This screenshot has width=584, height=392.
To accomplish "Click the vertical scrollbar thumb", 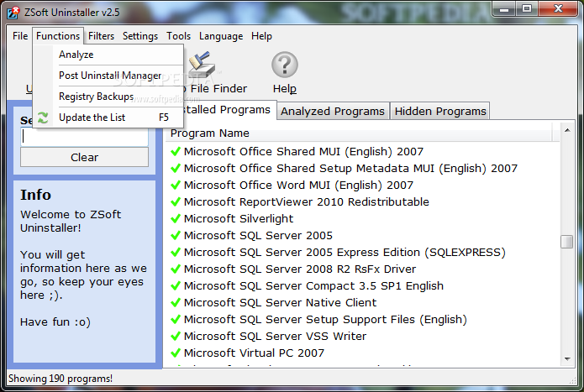I will tap(567, 242).
